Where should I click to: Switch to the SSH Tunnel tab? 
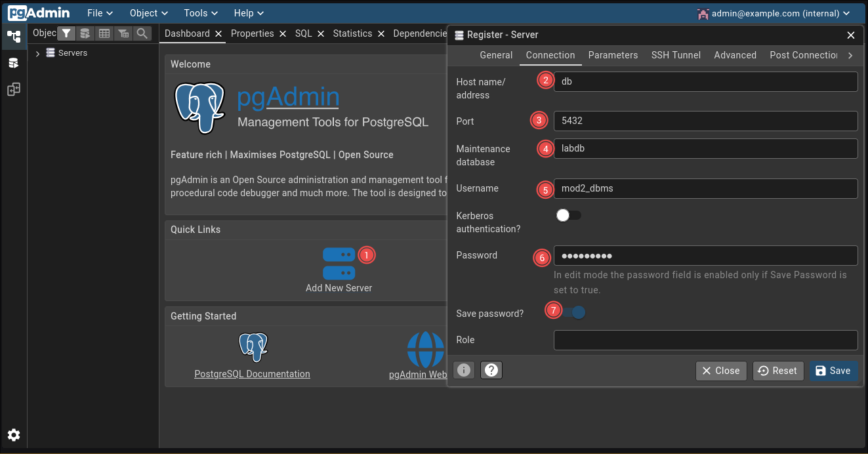point(676,55)
